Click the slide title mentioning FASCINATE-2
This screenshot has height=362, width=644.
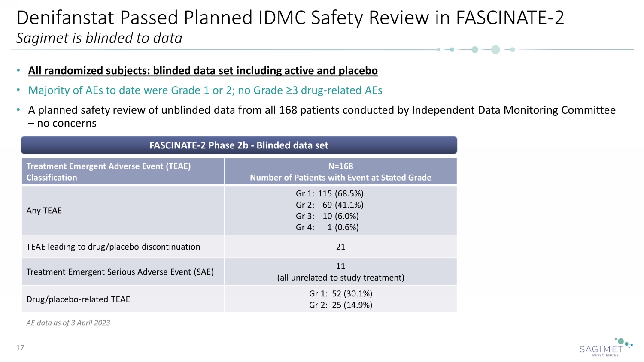(290, 18)
